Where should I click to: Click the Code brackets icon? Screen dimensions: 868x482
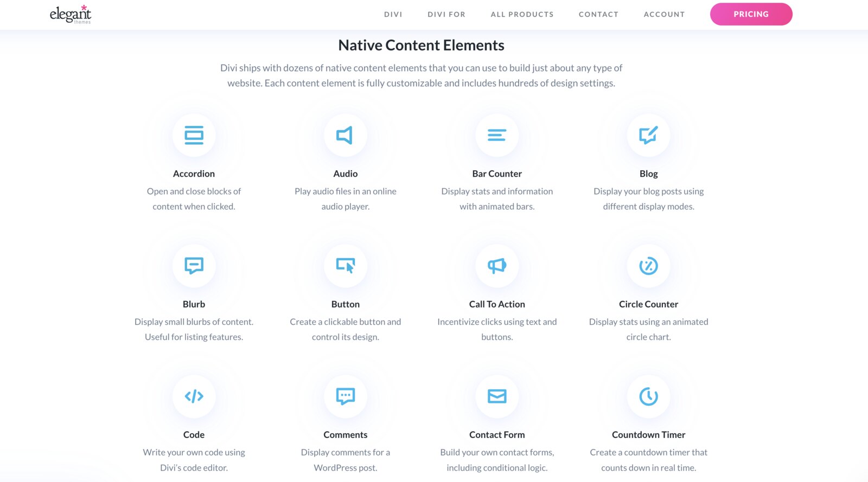[194, 396]
